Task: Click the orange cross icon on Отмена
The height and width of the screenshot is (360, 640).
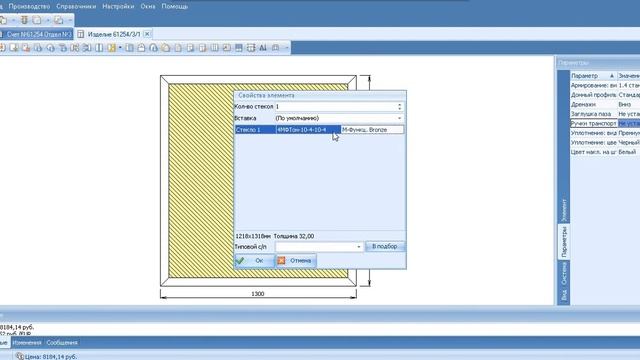Action: click(x=281, y=260)
